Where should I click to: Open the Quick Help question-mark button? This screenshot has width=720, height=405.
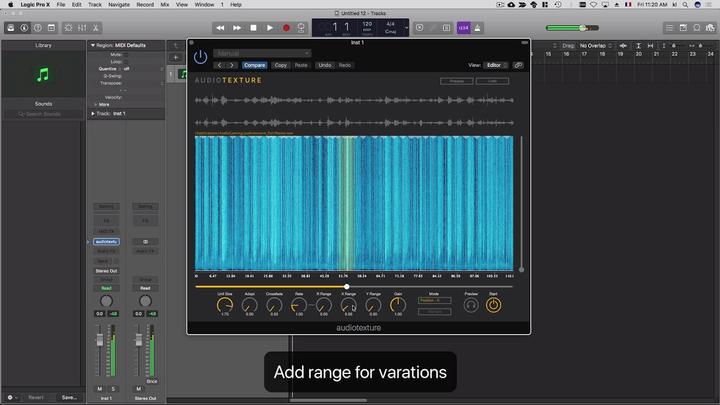click(38, 28)
